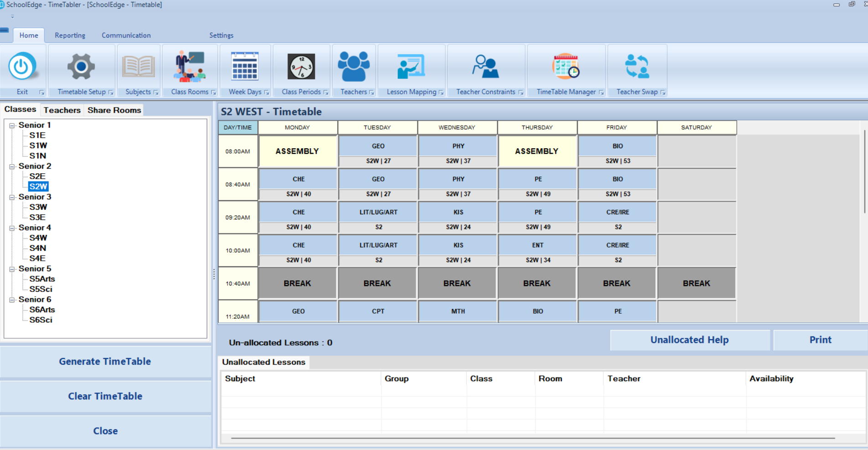Image resolution: width=868 pixels, height=450 pixels.
Task: Select class S3W in the tree
Action: tap(38, 207)
